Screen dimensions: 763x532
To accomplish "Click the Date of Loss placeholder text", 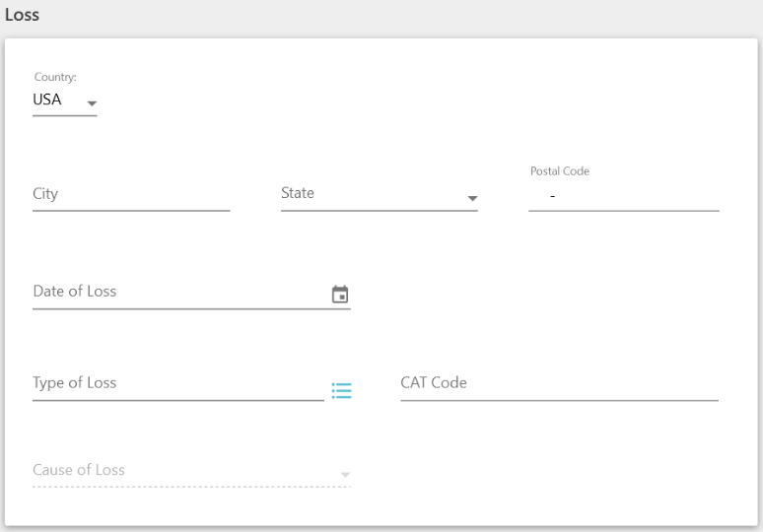I will (x=75, y=292).
